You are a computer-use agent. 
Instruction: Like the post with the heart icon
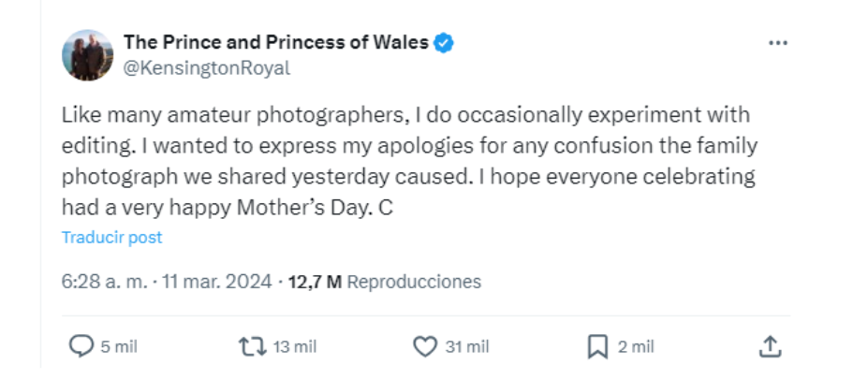(x=426, y=346)
